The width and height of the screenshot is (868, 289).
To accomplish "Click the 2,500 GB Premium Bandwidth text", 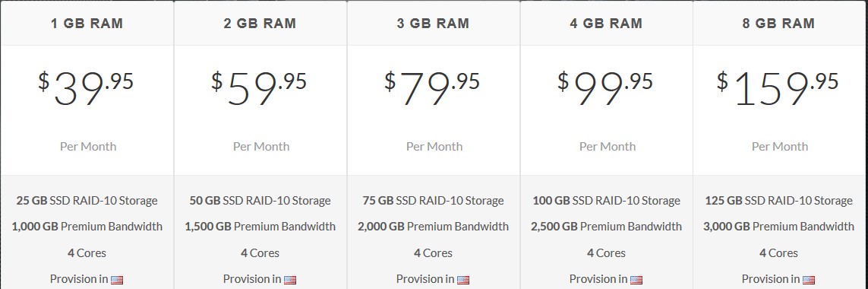I will tap(606, 227).
